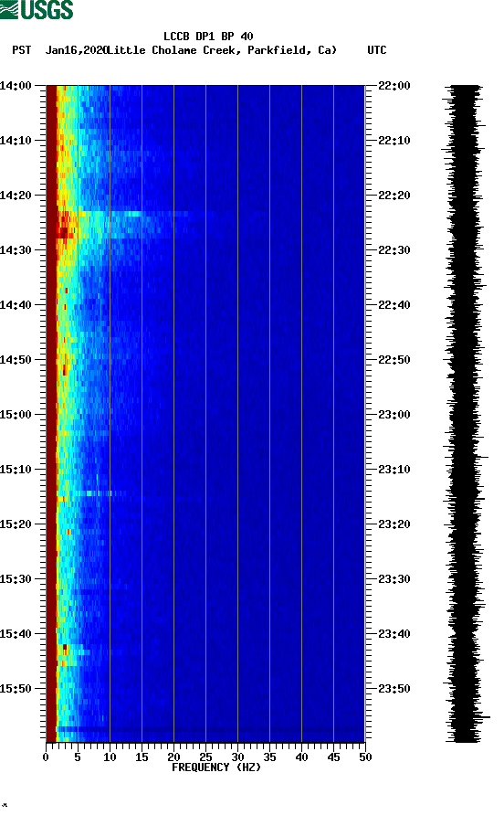Click the date label 'Jan16,2020'
504x815 pixels.
point(76,50)
